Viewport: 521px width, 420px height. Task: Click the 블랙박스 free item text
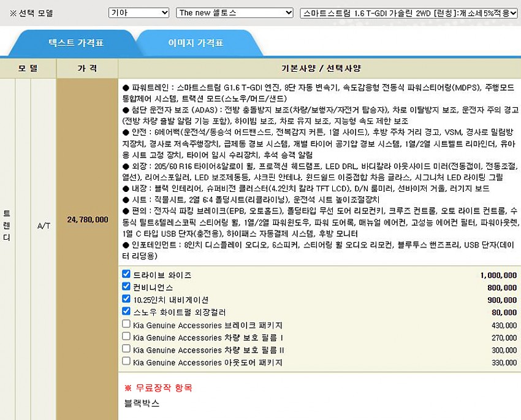(142, 403)
